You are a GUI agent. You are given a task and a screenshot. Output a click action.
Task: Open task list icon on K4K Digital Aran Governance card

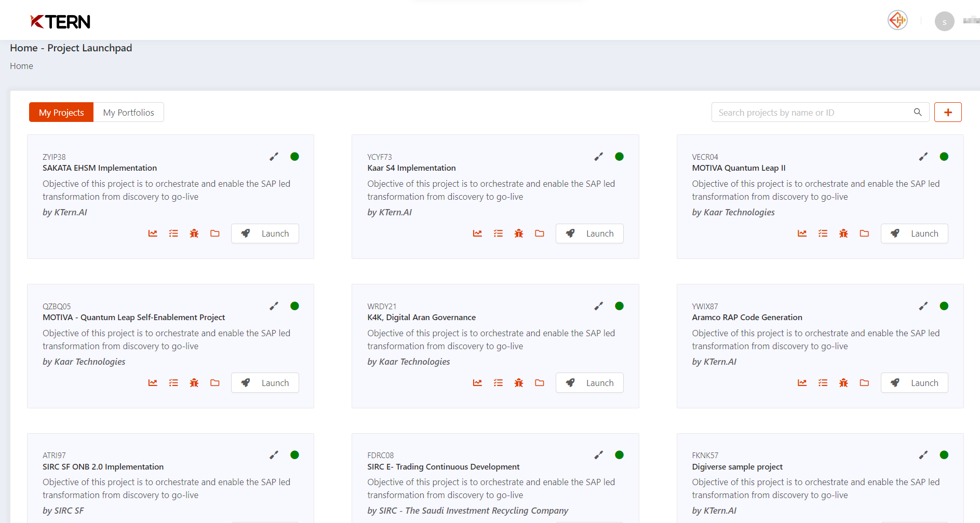click(498, 383)
